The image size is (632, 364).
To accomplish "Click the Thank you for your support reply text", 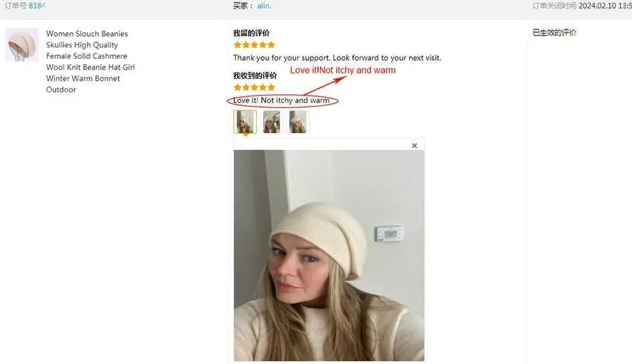I will click(x=337, y=58).
